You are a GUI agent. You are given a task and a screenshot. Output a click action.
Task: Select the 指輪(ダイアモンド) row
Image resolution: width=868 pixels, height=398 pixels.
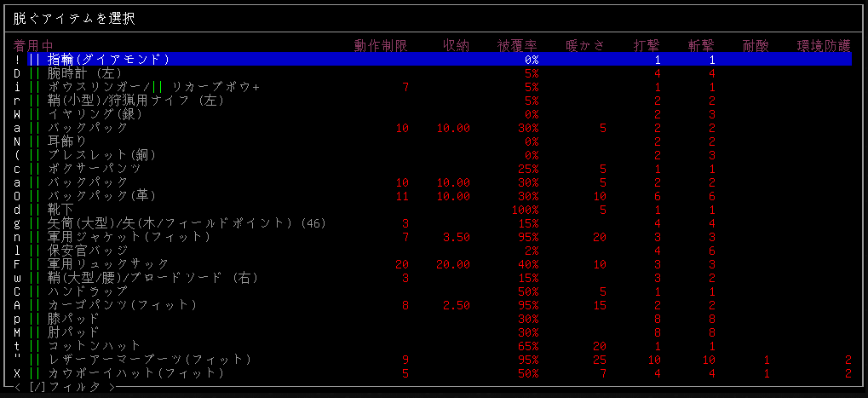click(x=108, y=60)
